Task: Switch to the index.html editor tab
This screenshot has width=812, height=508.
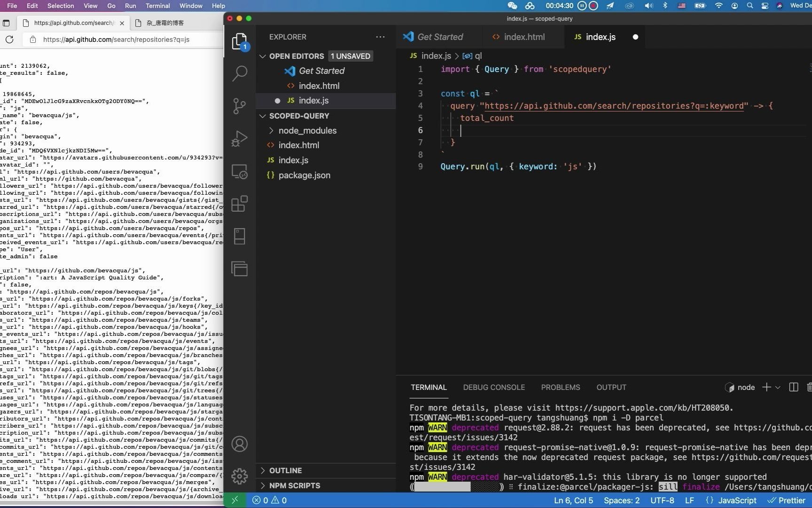Action: [x=524, y=37]
